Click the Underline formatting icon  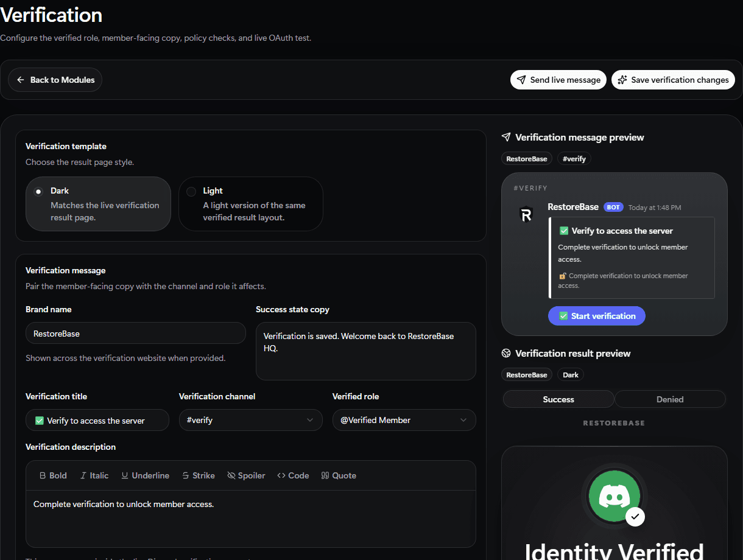(125, 475)
